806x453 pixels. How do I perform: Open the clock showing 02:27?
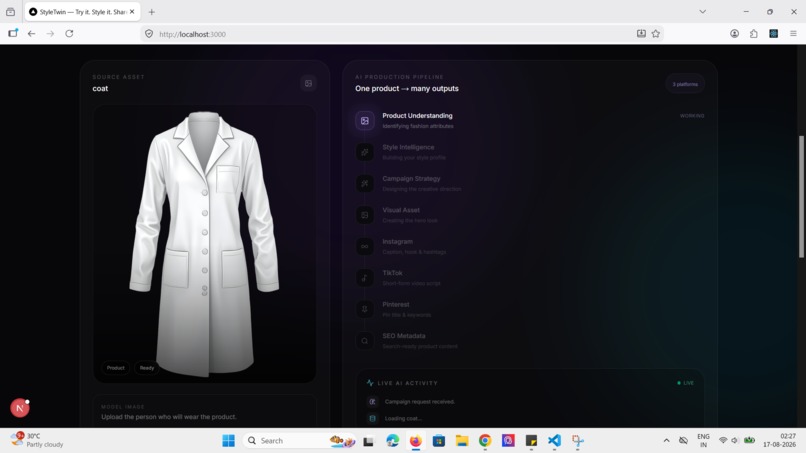[x=780, y=440]
